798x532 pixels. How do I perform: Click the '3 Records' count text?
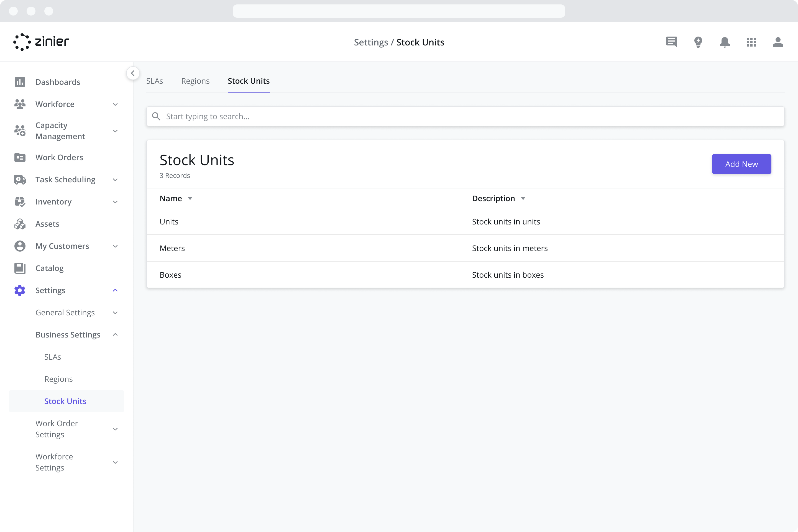click(175, 175)
